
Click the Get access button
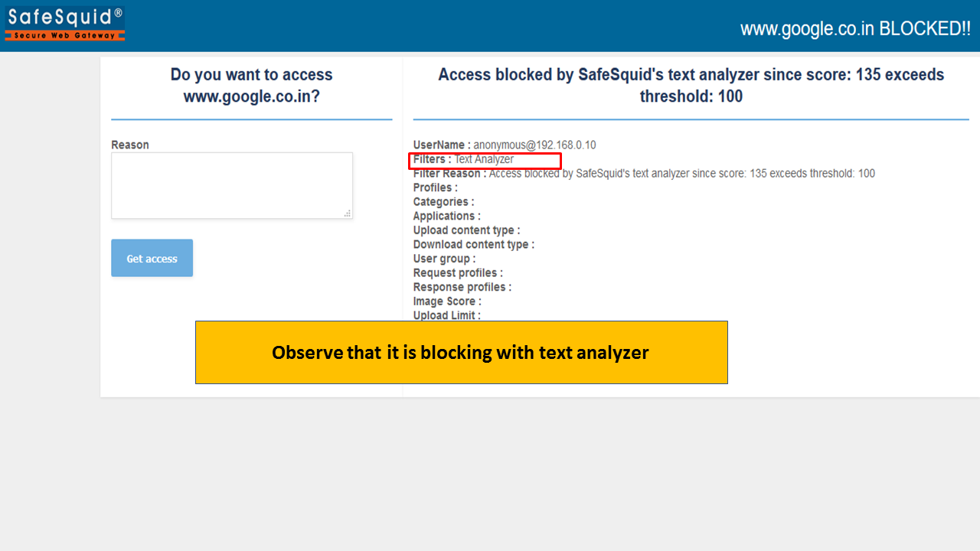152,258
